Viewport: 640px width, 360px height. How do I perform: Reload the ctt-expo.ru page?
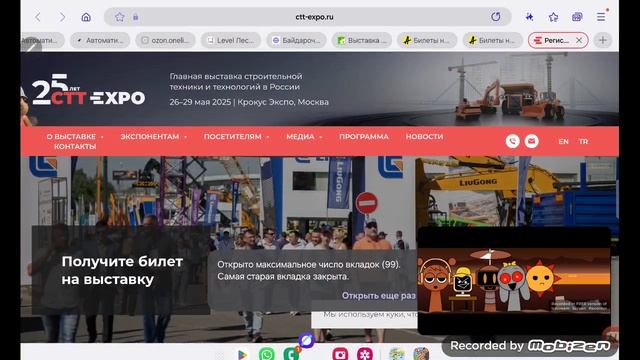click(496, 17)
